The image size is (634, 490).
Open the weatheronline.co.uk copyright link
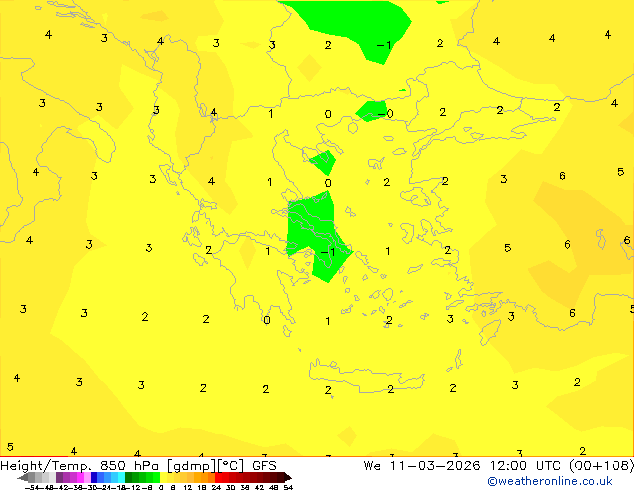(550, 481)
